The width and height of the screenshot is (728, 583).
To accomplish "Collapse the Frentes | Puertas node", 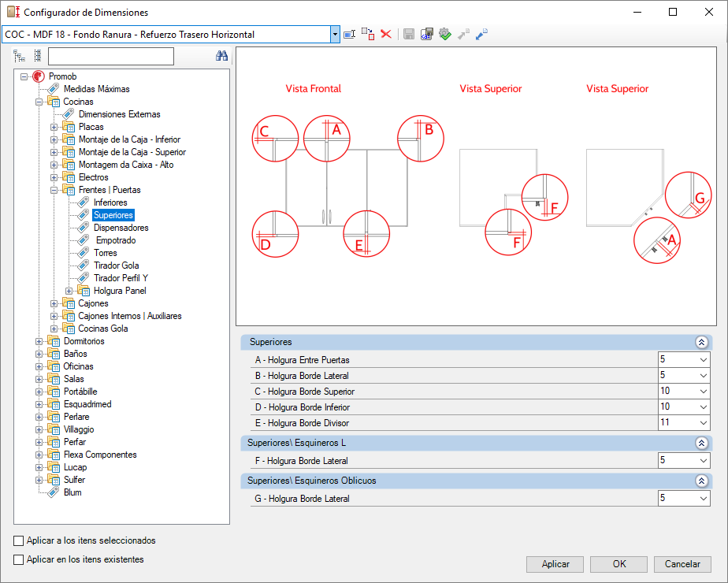I will click(54, 190).
